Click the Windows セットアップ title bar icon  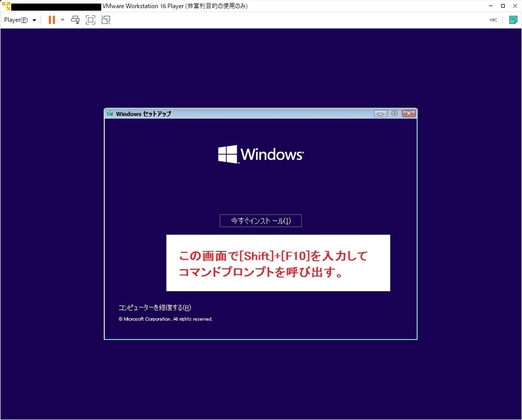coord(110,114)
